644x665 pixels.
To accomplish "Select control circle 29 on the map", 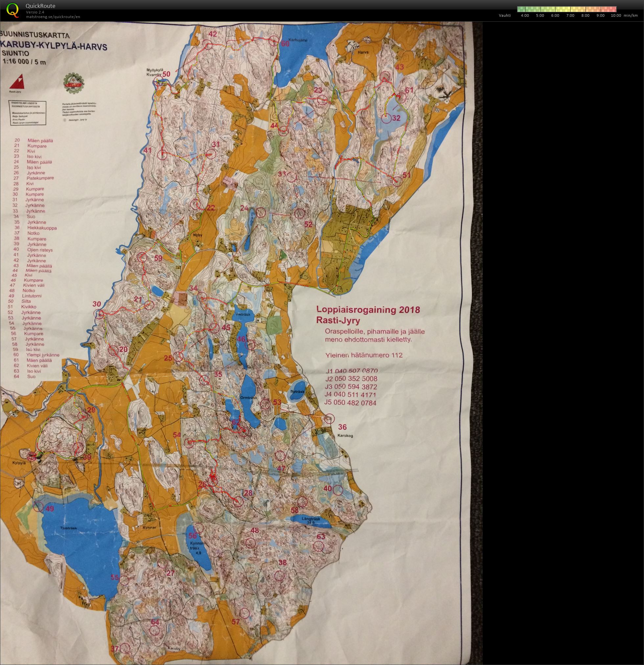I will 82,416.
